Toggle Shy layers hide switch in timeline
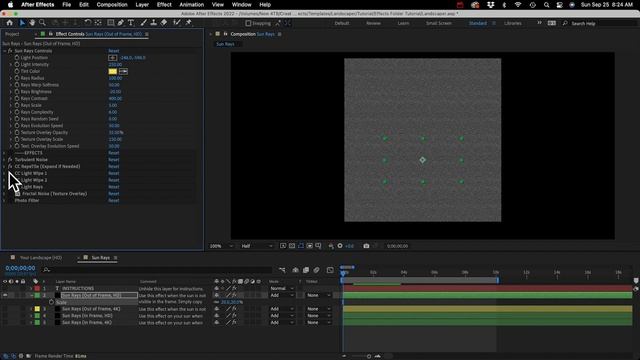Screen dimensions: 640x360 (x=296, y=270)
